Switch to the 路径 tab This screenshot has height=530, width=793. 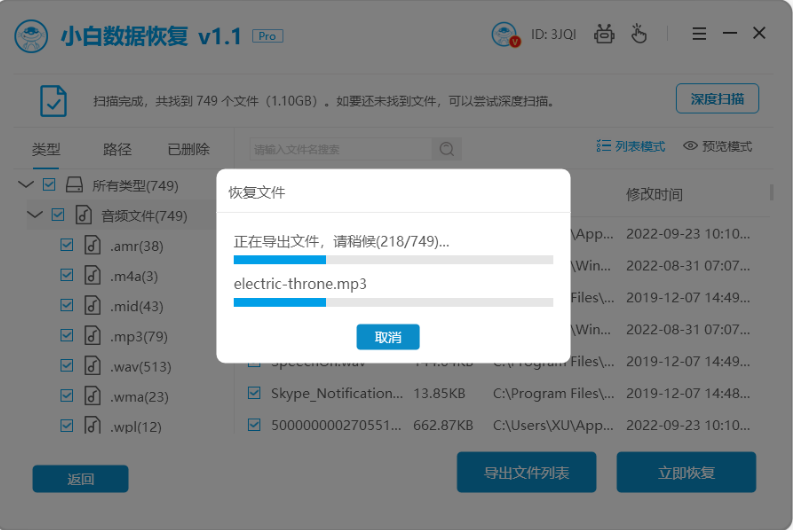(x=117, y=149)
